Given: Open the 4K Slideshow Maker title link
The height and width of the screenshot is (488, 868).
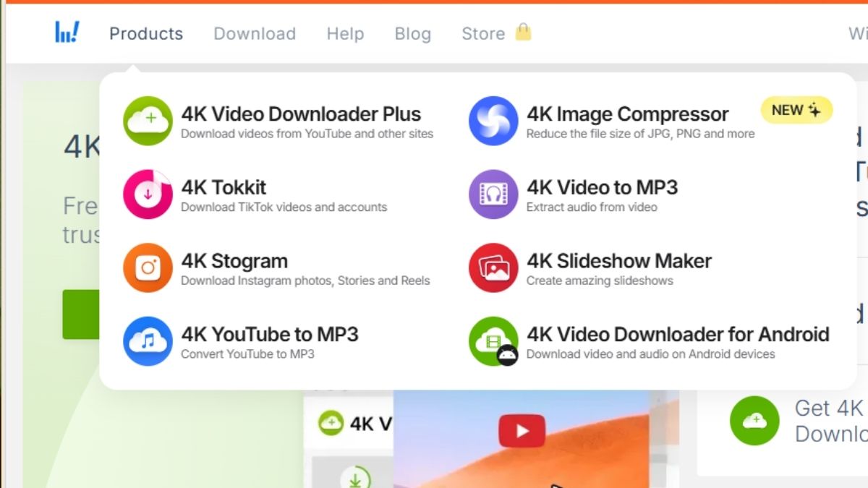Looking at the screenshot, I should tap(619, 261).
